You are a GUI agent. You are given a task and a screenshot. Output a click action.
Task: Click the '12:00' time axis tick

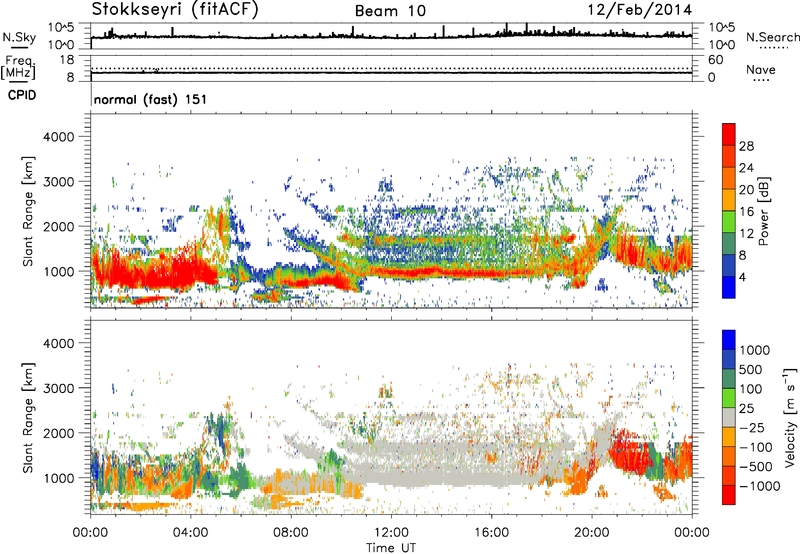pyautogui.click(x=391, y=533)
